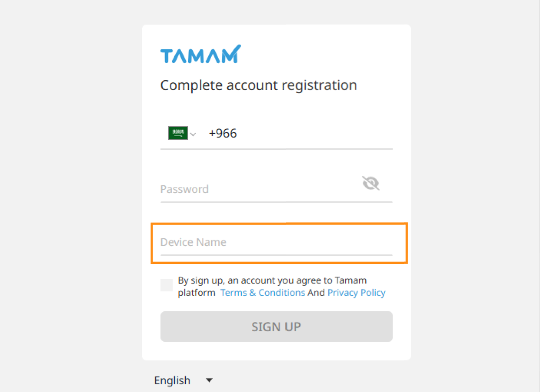Image resolution: width=540 pixels, height=392 pixels.
Task: Click the SIGN UP button
Action: click(x=277, y=327)
